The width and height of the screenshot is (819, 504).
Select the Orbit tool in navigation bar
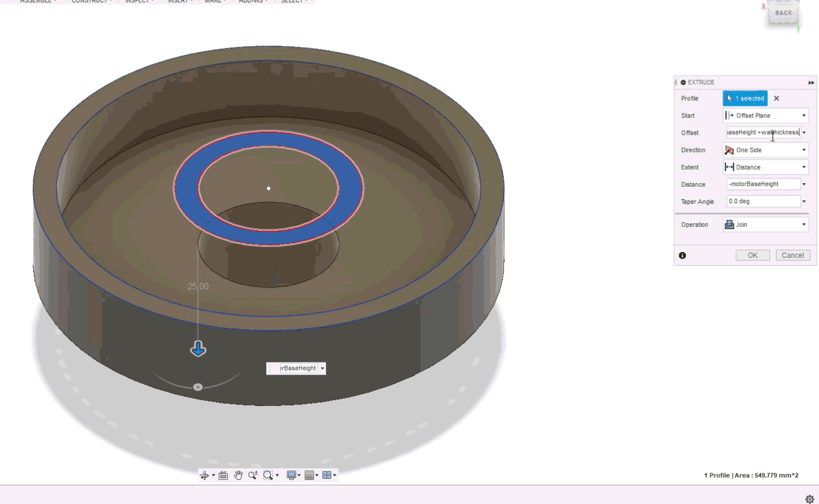(204, 475)
